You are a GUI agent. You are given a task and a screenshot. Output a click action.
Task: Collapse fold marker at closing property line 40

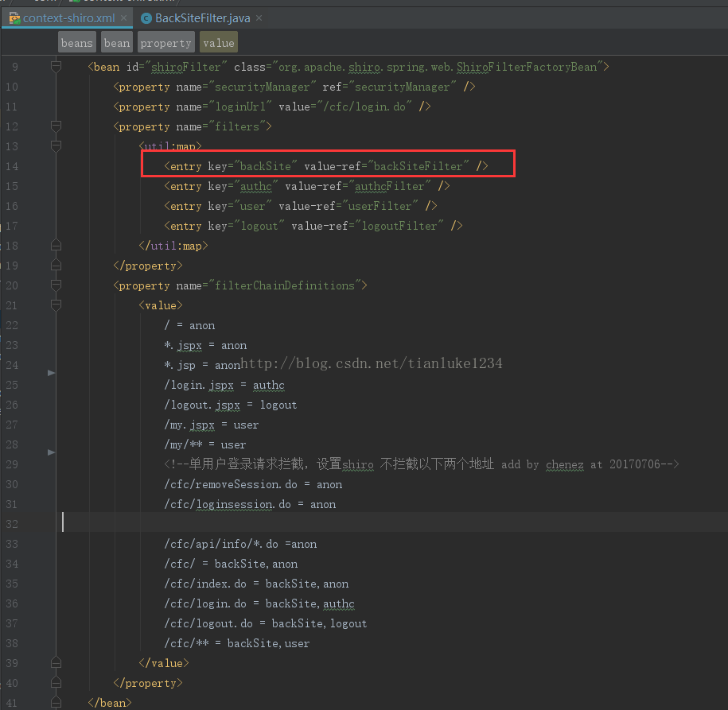[56, 683]
